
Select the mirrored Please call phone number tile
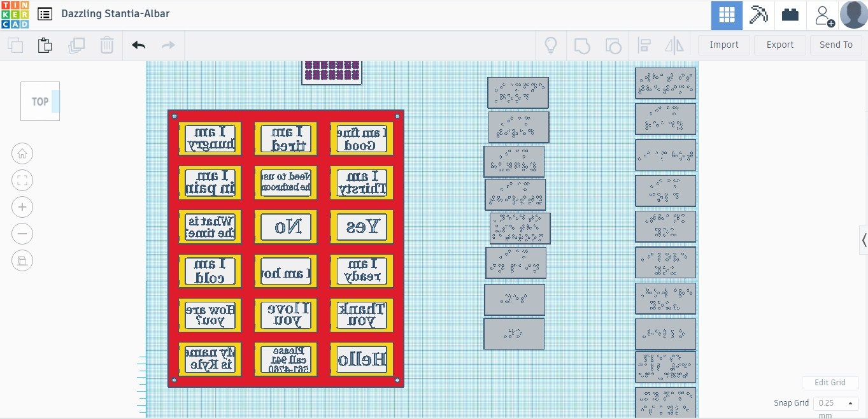[x=285, y=359]
